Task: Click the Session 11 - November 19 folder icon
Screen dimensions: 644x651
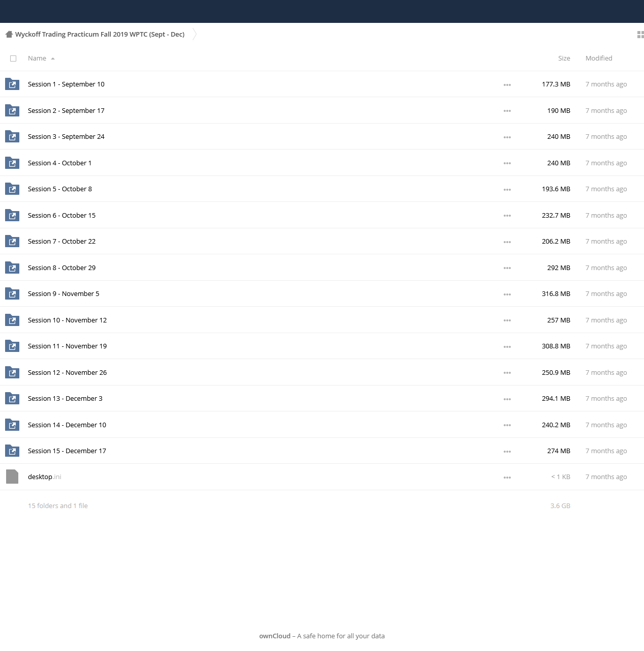Action: 12,346
